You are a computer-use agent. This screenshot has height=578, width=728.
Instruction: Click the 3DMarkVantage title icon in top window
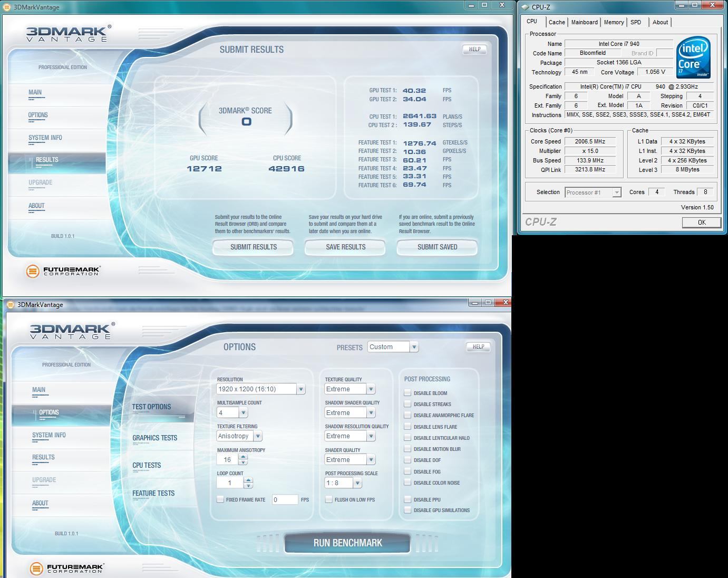(7, 7)
